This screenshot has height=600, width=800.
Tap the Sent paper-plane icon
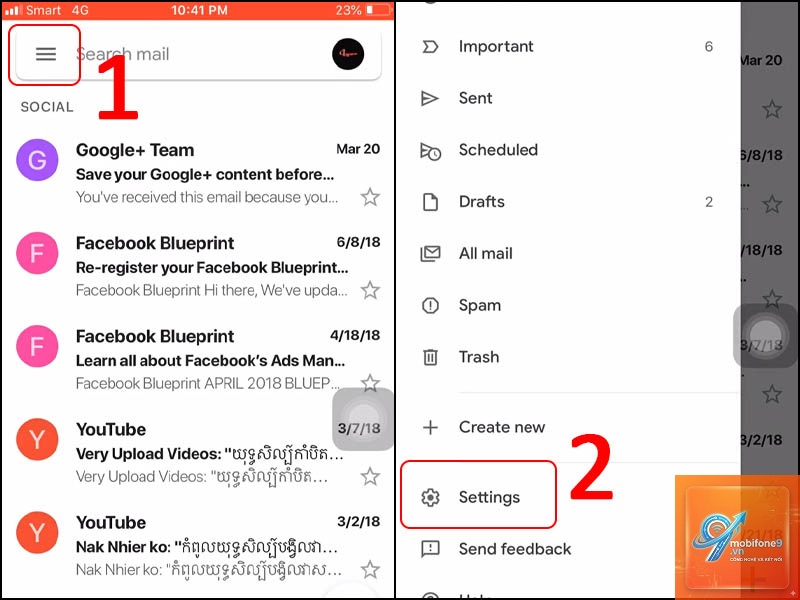[430, 98]
